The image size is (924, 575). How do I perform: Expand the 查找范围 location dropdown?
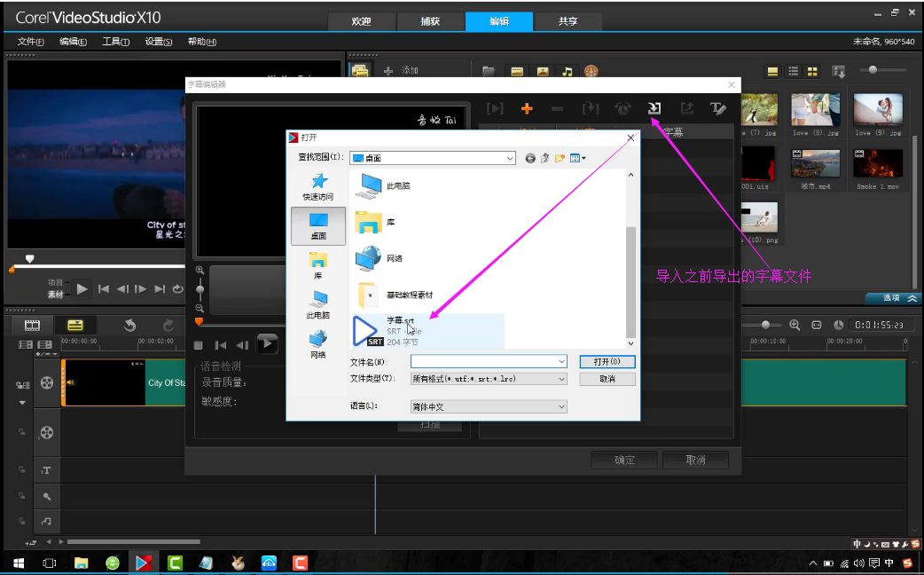pos(510,158)
